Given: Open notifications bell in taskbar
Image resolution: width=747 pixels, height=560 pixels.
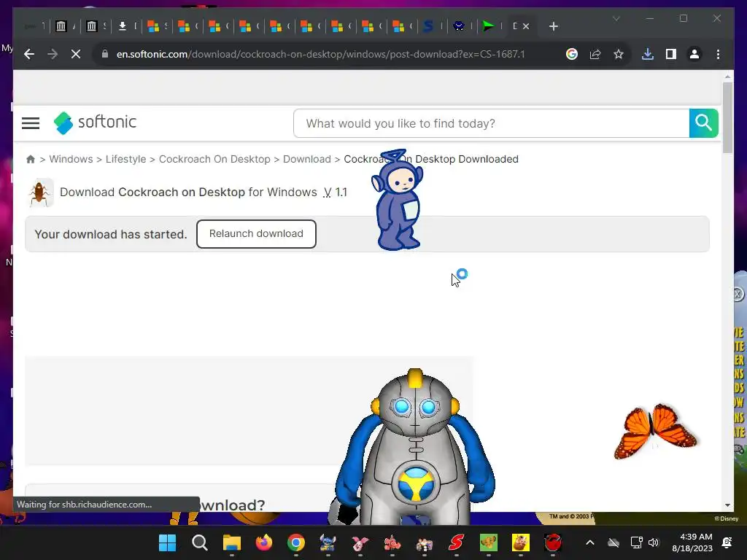Looking at the screenshot, I should 727,542.
